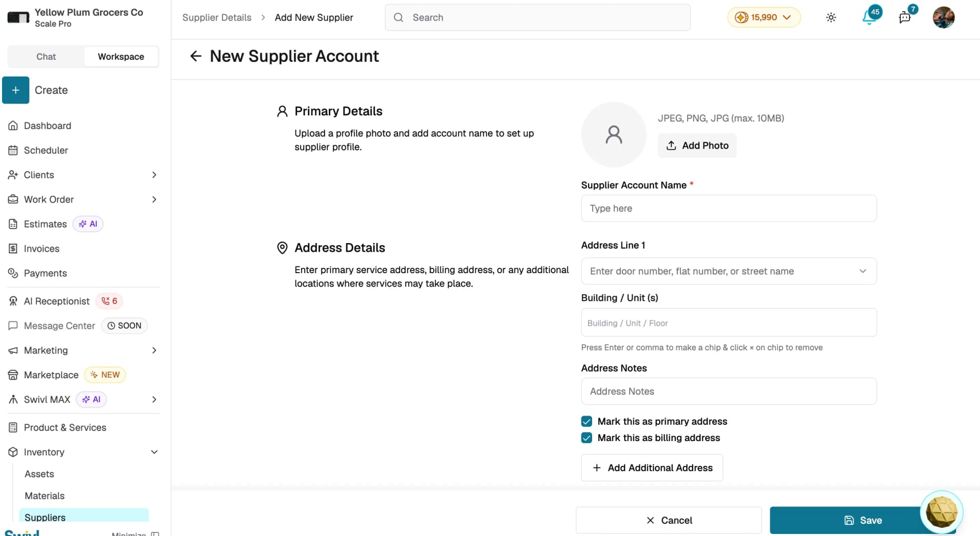Open the notifications bell icon
Image resolution: width=980 pixels, height=536 pixels.
click(x=869, y=17)
